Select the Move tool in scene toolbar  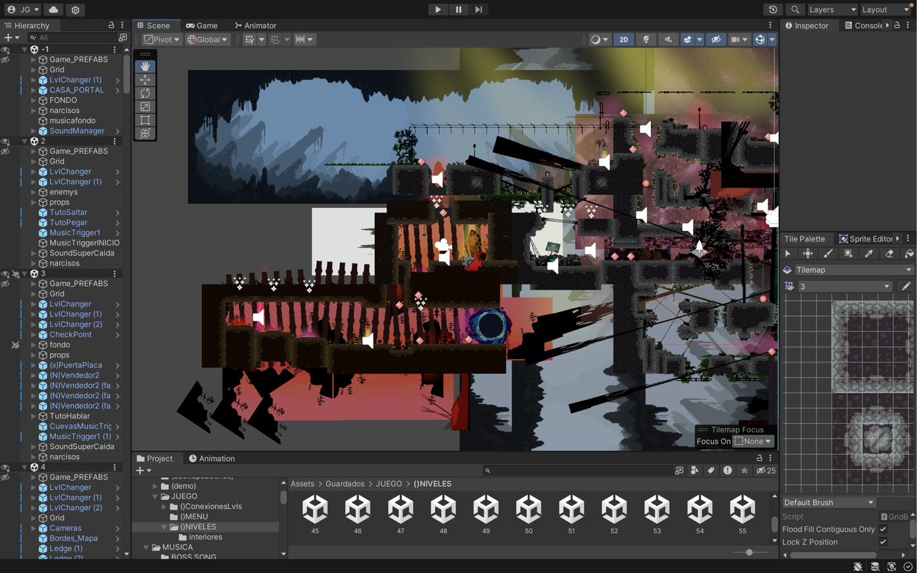(146, 80)
